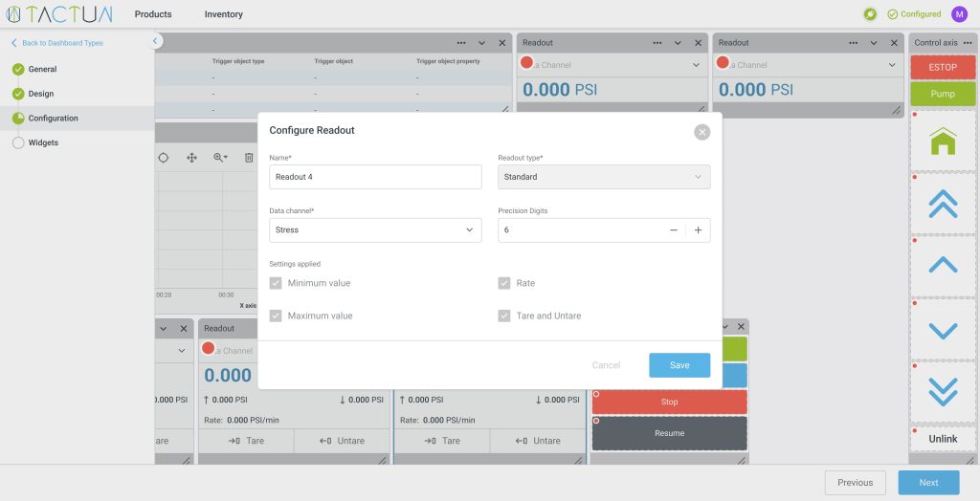Screen dimensions: 980x501
Task: Collapse the left sidebar panel
Action: 155,41
